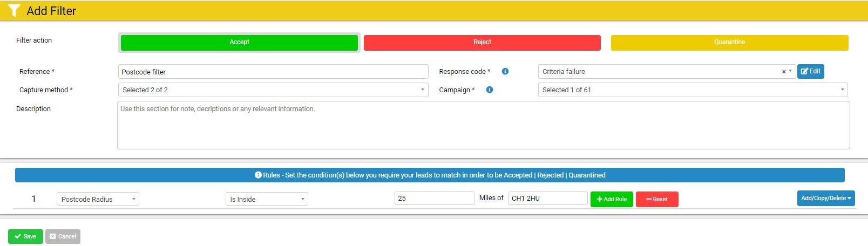Click the red Reset button
The width and height of the screenshot is (868, 246).
(657, 199)
